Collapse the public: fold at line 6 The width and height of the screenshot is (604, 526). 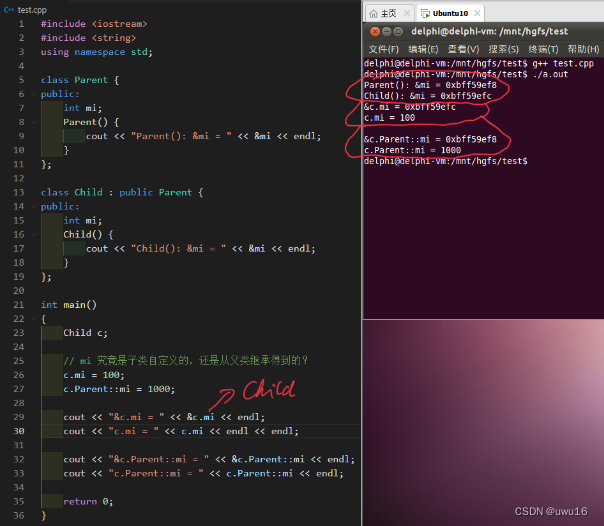point(34,94)
